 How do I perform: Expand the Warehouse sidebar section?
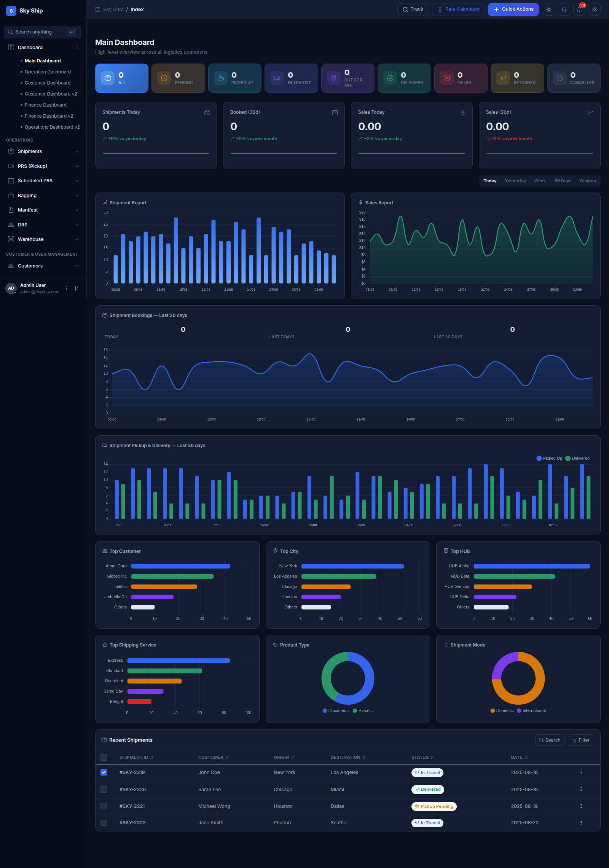click(x=43, y=239)
